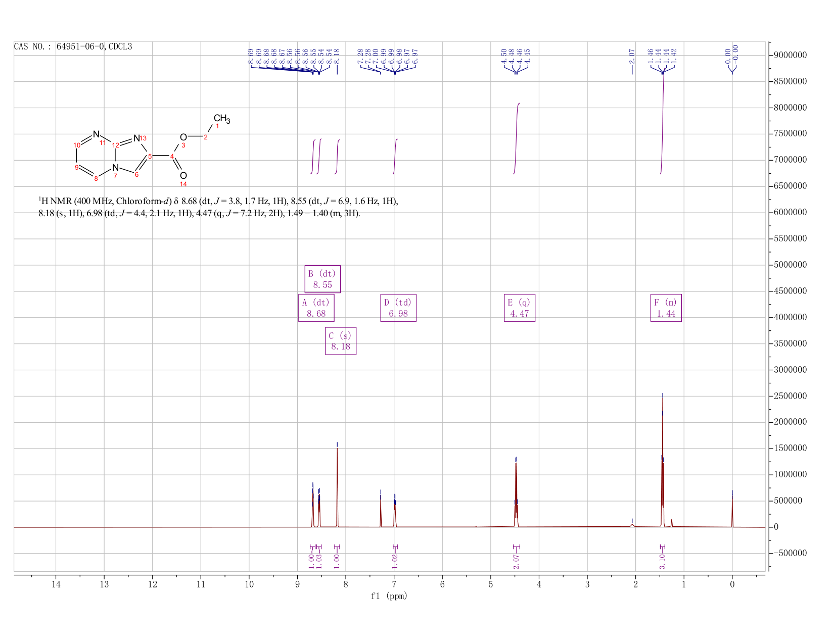The height and width of the screenshot is (644, 834).
Task: Select the D (td) 6.98 multiplet label
Action: [398, 308]
